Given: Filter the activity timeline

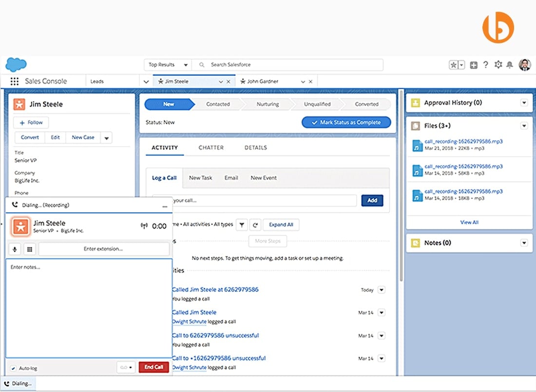Looking at the screenshot, I should (x=242, y=224).
